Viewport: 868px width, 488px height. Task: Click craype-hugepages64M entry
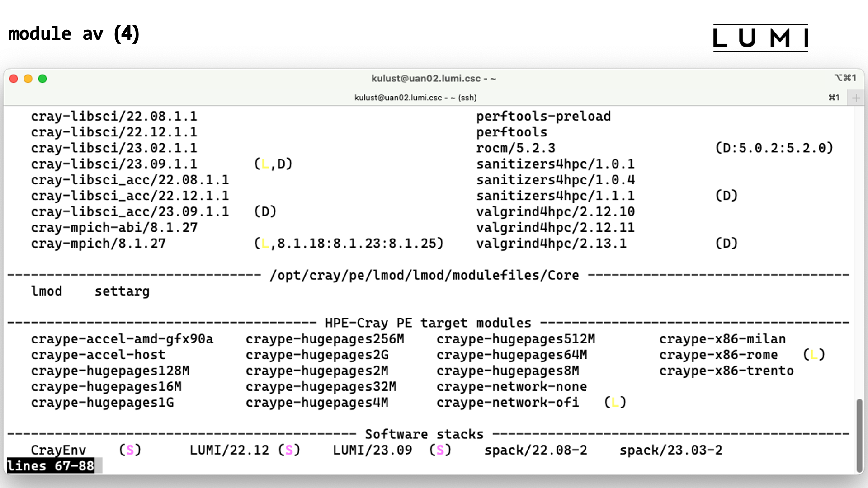pos(512,355)
